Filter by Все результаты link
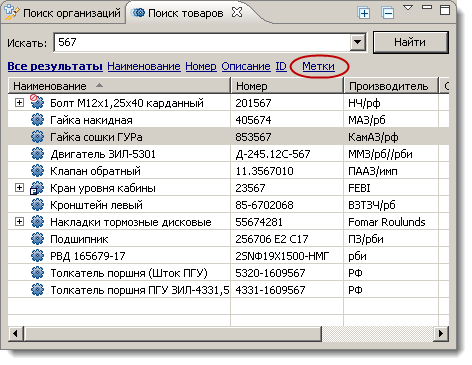The height and width of the screenshot is (365, 472). coord(55,66)
